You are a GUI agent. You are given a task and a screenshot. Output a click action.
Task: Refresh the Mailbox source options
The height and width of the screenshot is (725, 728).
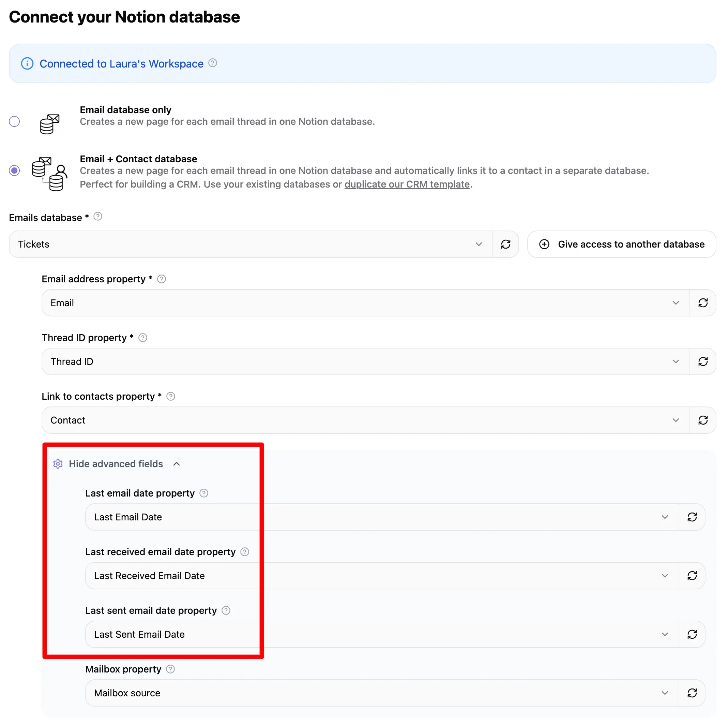(692, 693)
